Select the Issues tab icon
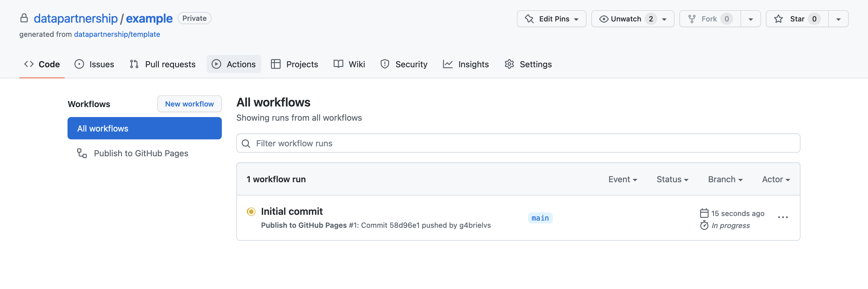 (x=79, y=64)
